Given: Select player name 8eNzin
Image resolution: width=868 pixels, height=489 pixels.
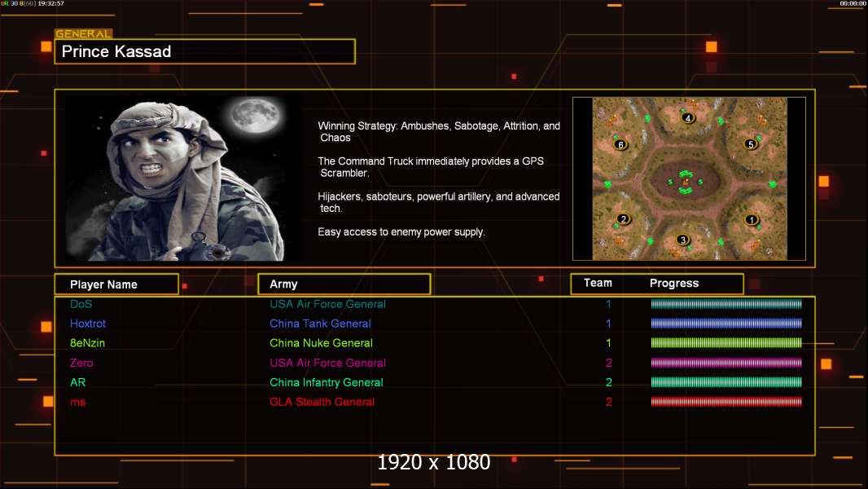Looking at the screenshot, I should coord(87,343).
